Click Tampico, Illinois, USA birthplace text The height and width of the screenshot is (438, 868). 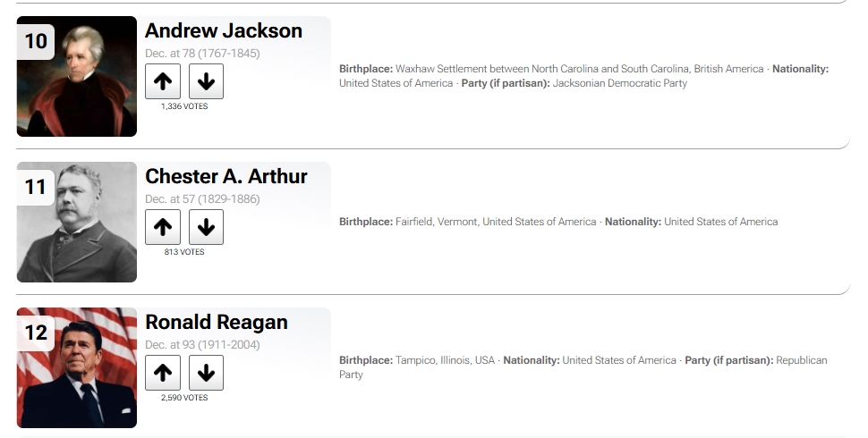445,360
